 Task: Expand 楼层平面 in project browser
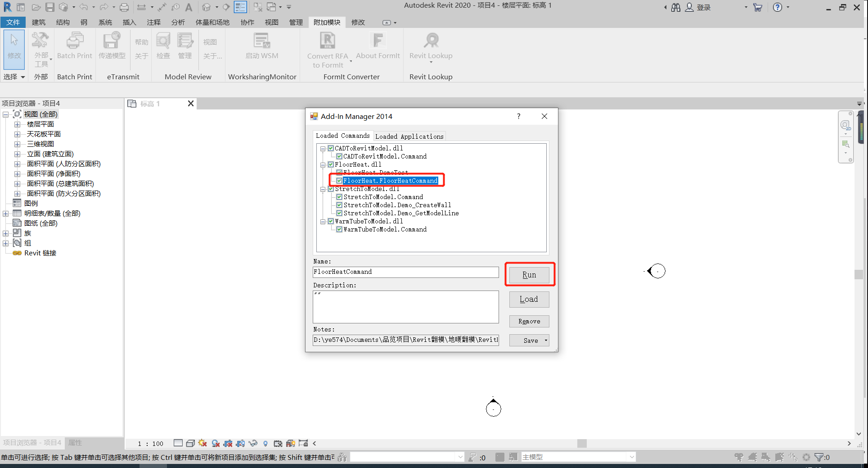[x=17, y=124]
